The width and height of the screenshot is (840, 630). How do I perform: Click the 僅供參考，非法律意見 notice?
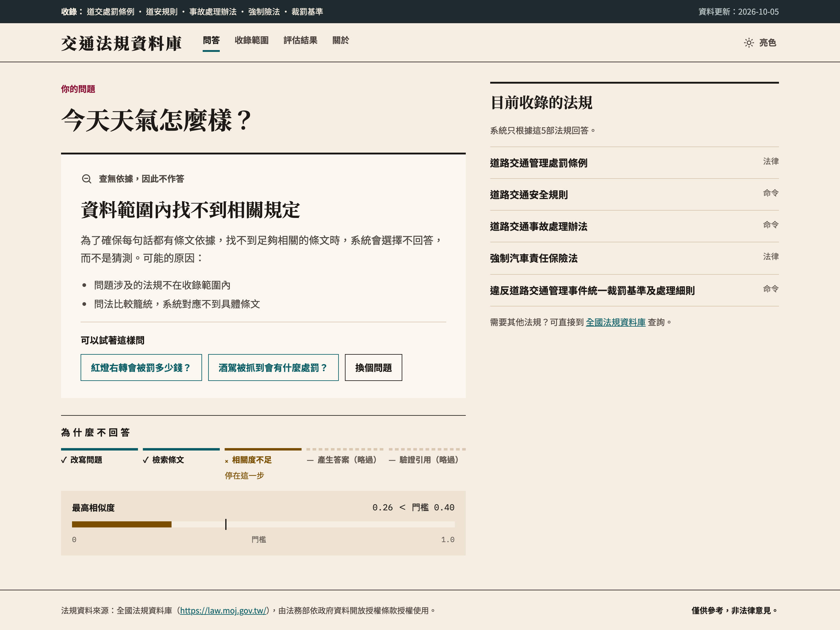(735, 611)
